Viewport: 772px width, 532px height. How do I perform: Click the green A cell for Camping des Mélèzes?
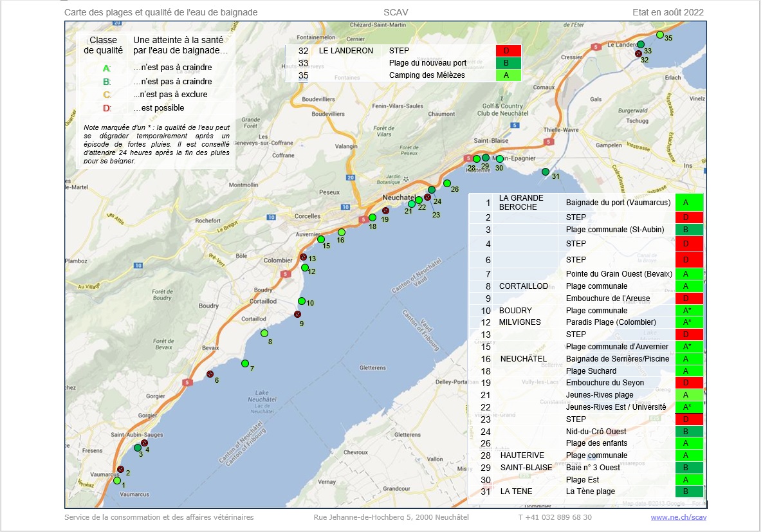tap(508, 75)
